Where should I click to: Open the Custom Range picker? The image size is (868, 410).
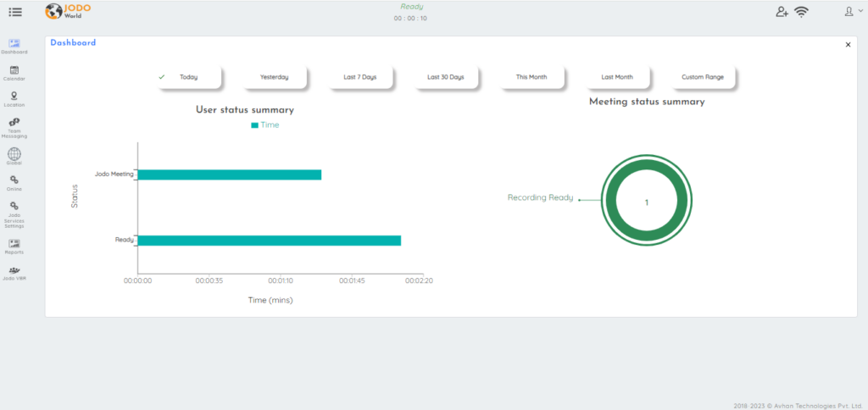tap(703, 77)
